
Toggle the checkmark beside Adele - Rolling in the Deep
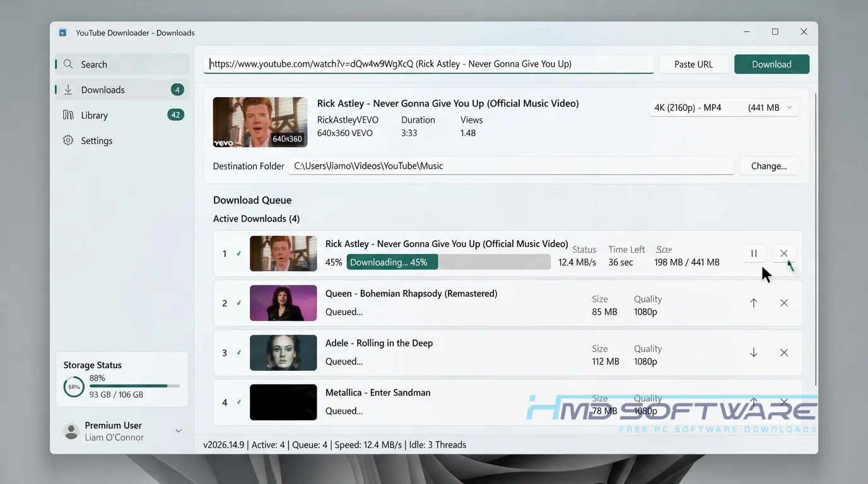point(238,353)
